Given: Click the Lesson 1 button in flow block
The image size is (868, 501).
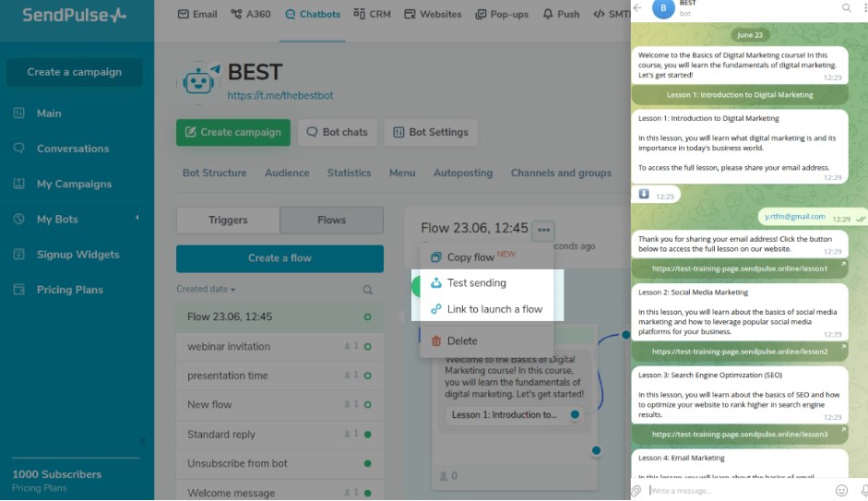Looking at the screenshot, I should point(513,414).
